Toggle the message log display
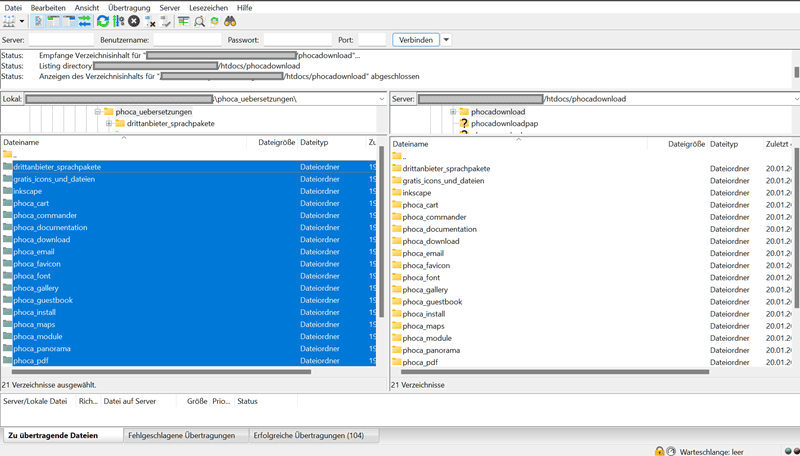 point(38,21)
